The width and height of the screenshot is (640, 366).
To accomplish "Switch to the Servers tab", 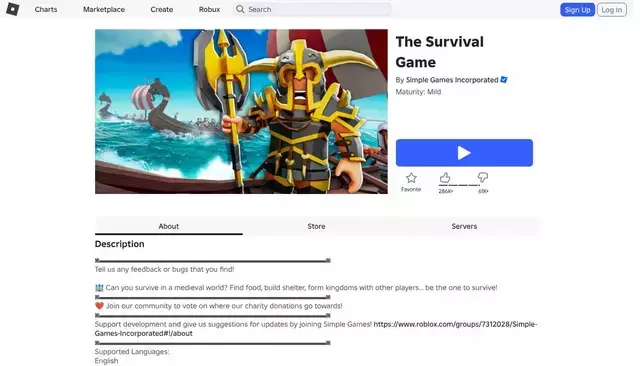I will point(464,226).
